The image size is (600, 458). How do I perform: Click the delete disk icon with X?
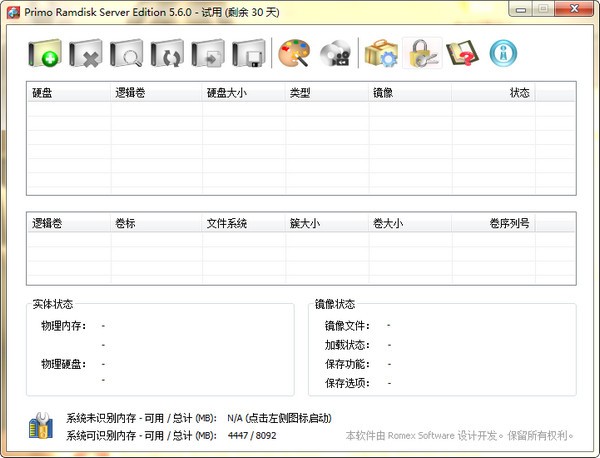(88, 54)
